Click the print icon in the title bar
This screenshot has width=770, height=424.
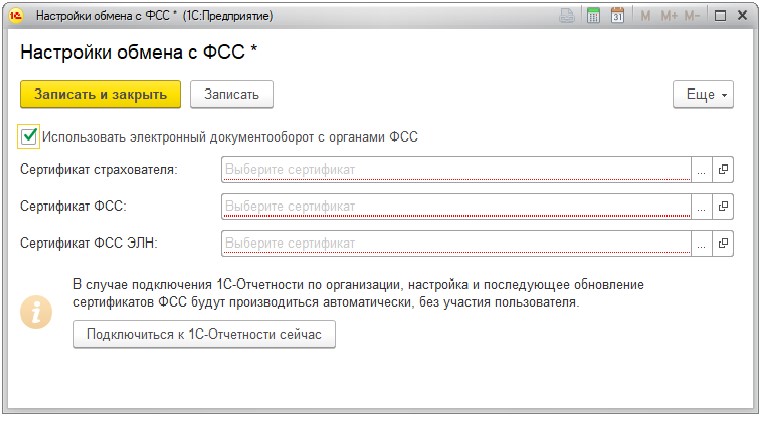[567, 16]
